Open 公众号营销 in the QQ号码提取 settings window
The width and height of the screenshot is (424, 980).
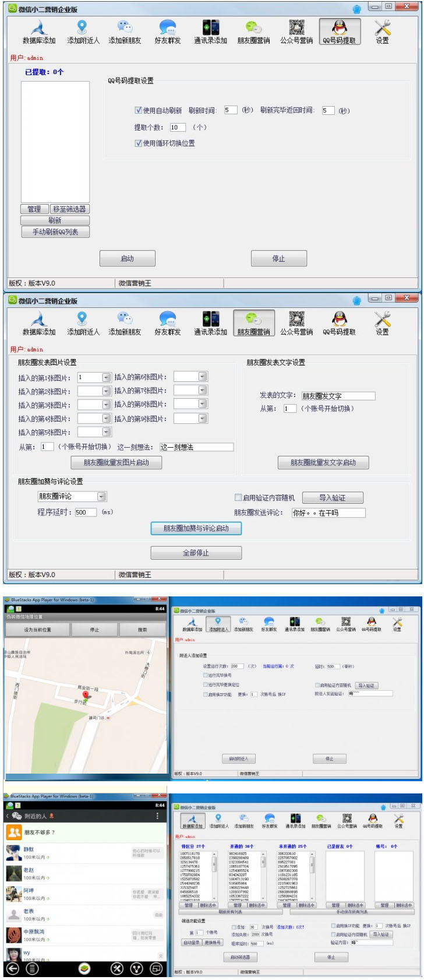tap(296, 31)
